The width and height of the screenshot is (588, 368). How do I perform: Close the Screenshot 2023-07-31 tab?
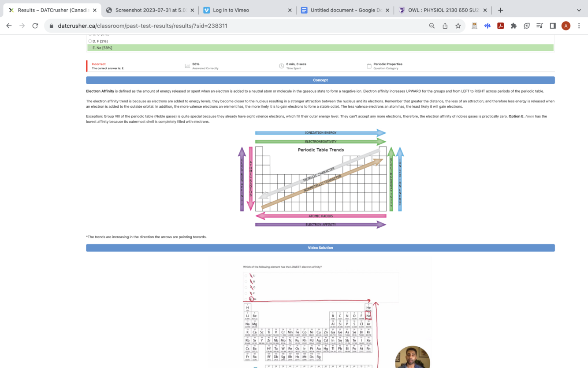(x=192, y=10)
